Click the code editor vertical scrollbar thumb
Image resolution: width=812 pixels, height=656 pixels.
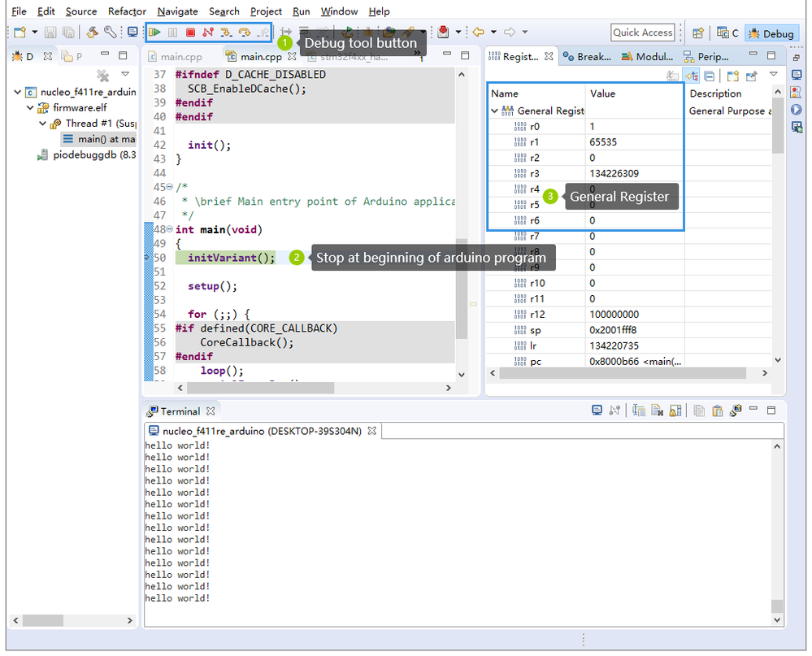pos(462,289)
